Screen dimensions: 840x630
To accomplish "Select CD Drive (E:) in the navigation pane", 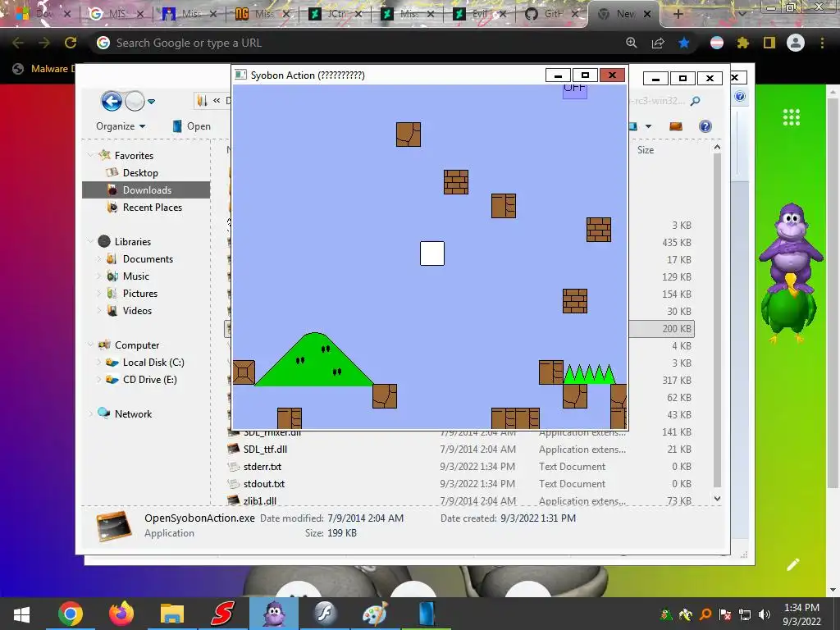I will point(149,380).
